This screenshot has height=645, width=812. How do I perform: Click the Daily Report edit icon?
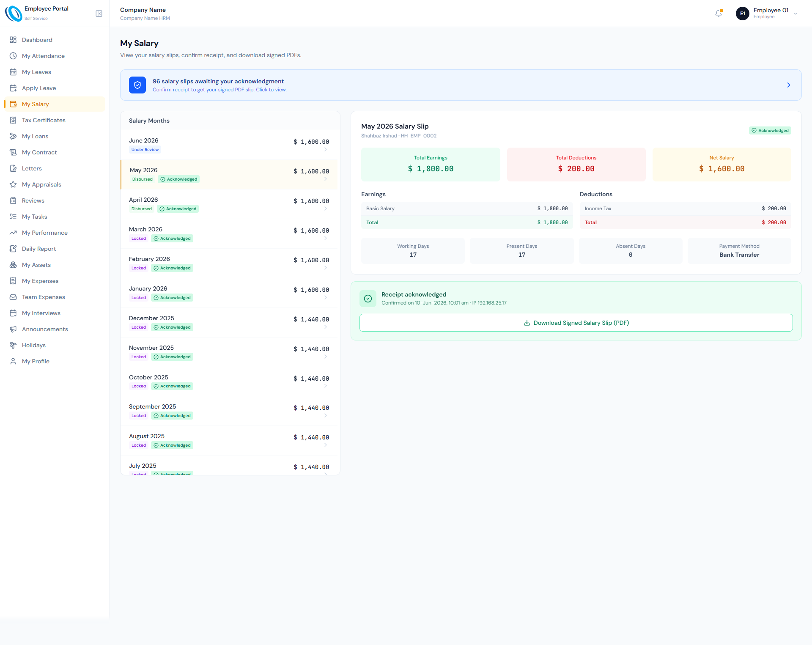[x=13, y=249]
